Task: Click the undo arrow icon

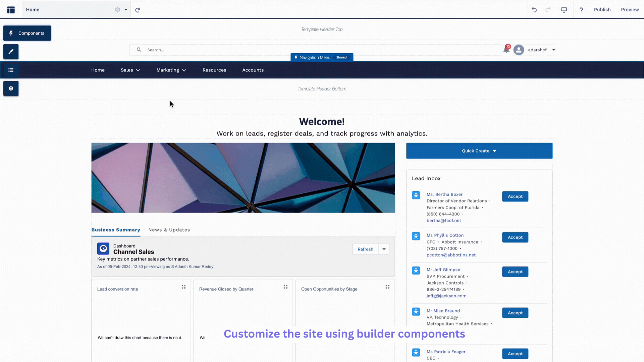Action: [534, 9]
